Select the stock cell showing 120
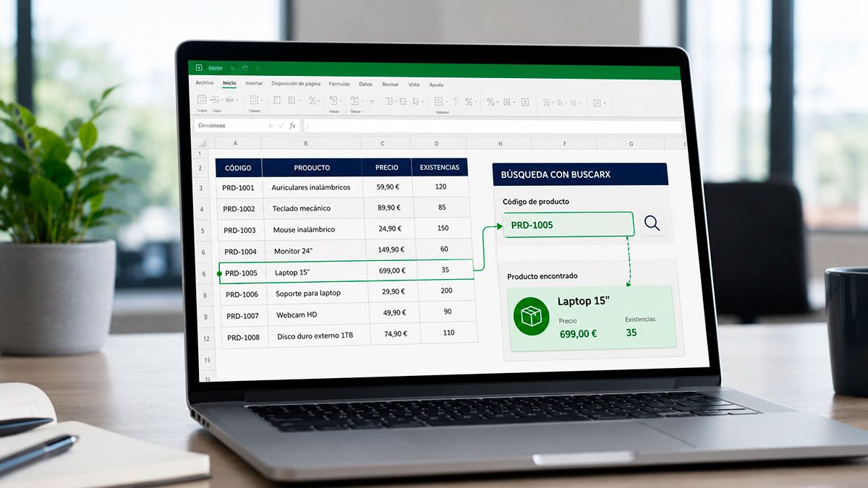The width and height of the screenshot is (868, 488). 441,187
